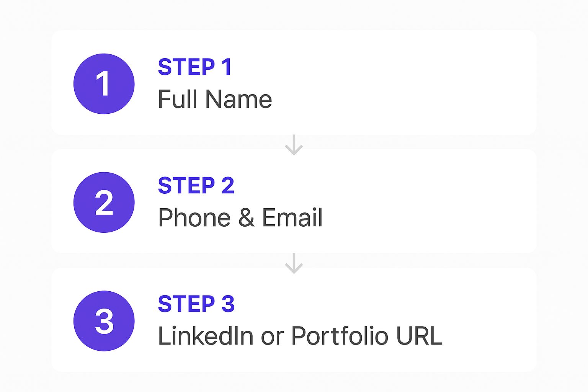Click the word Phone in step two
Image resolution: width=588 pixels, height=392 pixels.
pos(194,217)
